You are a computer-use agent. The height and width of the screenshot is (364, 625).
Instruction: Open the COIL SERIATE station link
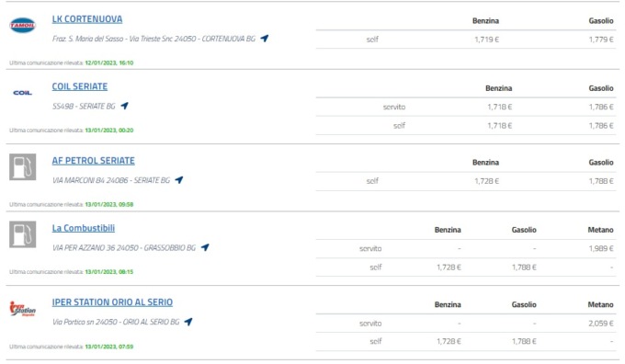[x=80, y=86]
